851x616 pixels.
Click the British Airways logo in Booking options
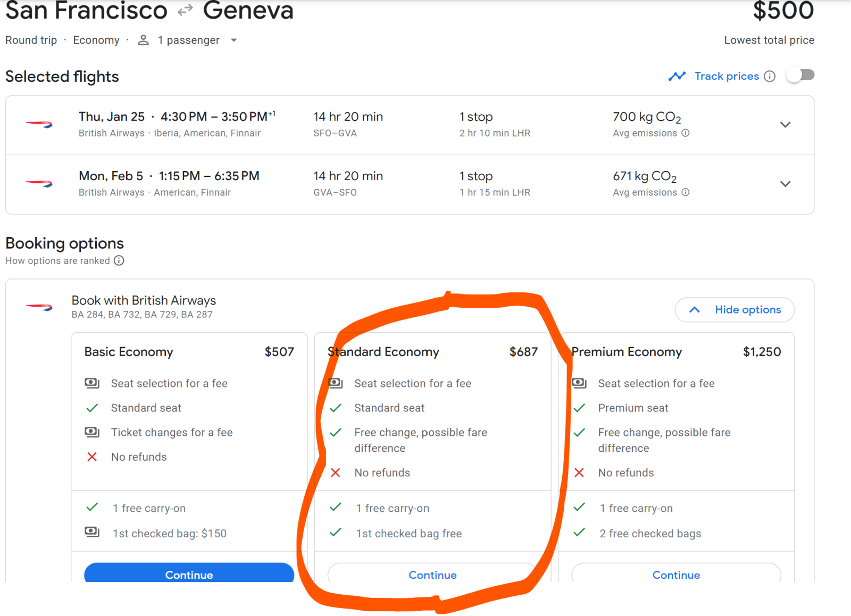(39, 307)
